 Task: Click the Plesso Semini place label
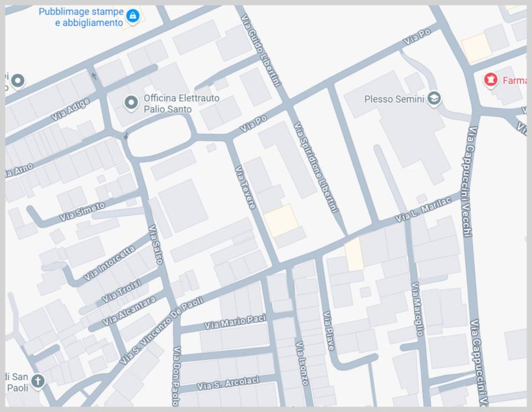pyautogui.click(x=394, y=99)
